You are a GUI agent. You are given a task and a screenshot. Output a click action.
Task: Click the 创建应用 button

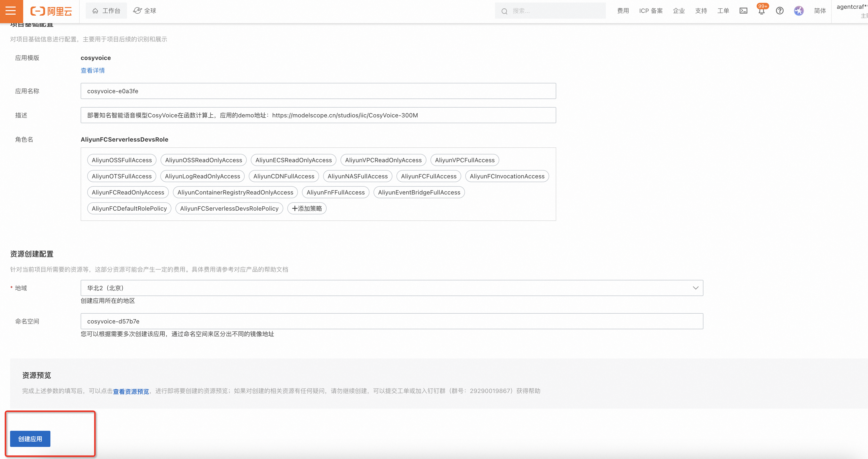[x=30, y=438]
